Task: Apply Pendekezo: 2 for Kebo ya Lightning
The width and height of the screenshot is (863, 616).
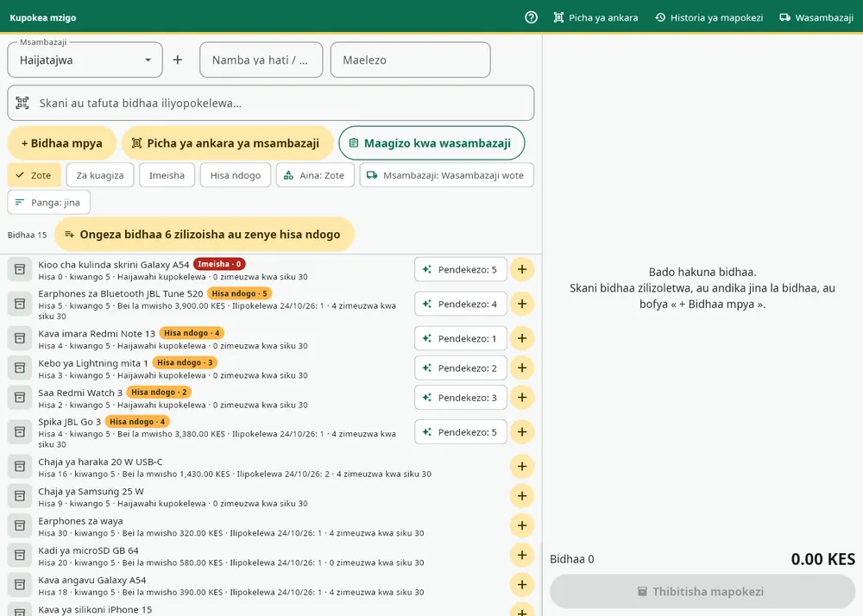Action: coord(461,368)
